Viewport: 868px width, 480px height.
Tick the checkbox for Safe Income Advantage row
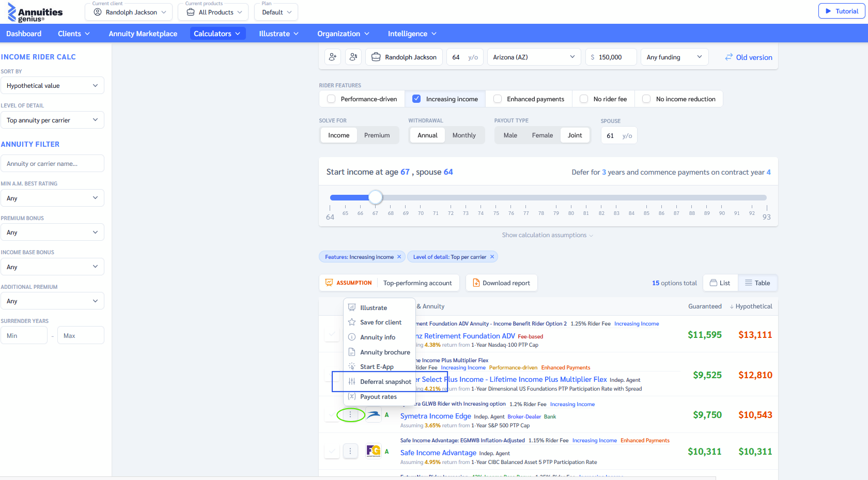(332, 451)
